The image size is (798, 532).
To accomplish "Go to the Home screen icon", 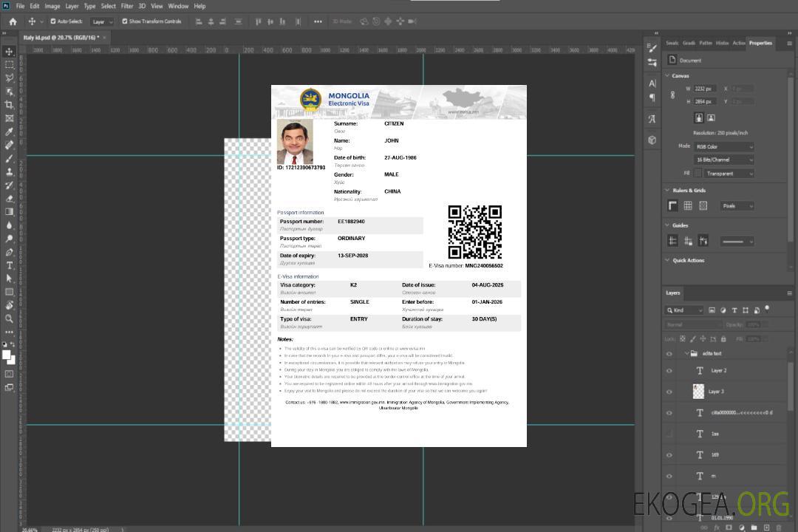I will click(x=13, y=21).
